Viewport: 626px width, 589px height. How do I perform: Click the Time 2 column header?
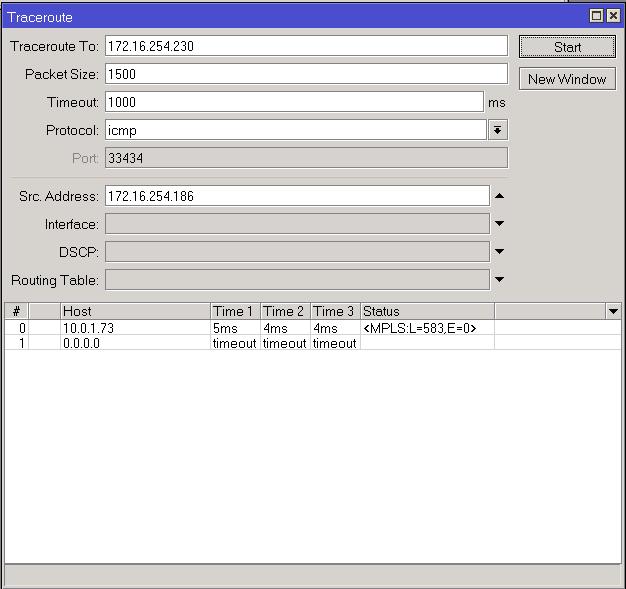pyautogui.click(x=285, y=311)
